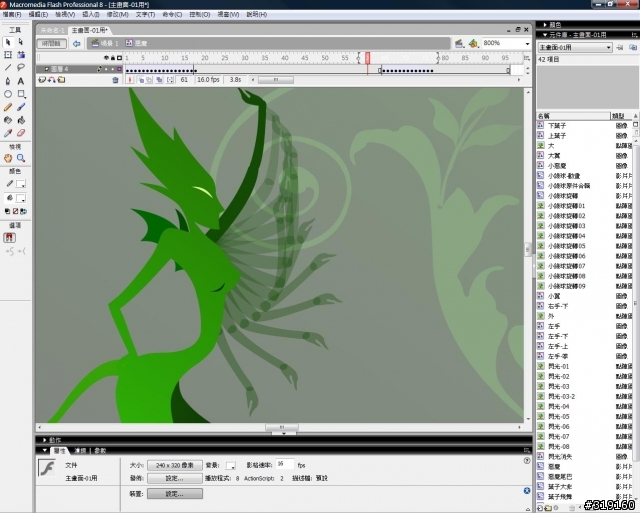Open the Edit Symbols dropdown icon
This screenshot has width=640, height=513.
(473, 43)
